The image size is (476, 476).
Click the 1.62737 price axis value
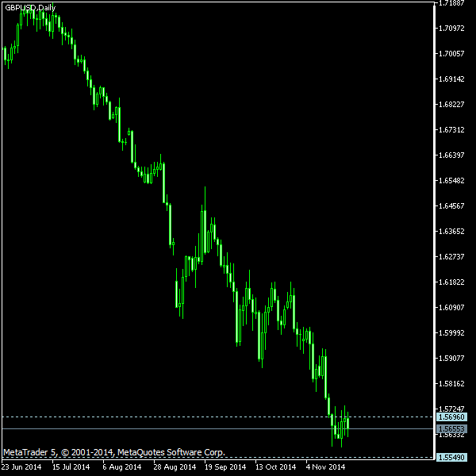click(x=451, y=257)
